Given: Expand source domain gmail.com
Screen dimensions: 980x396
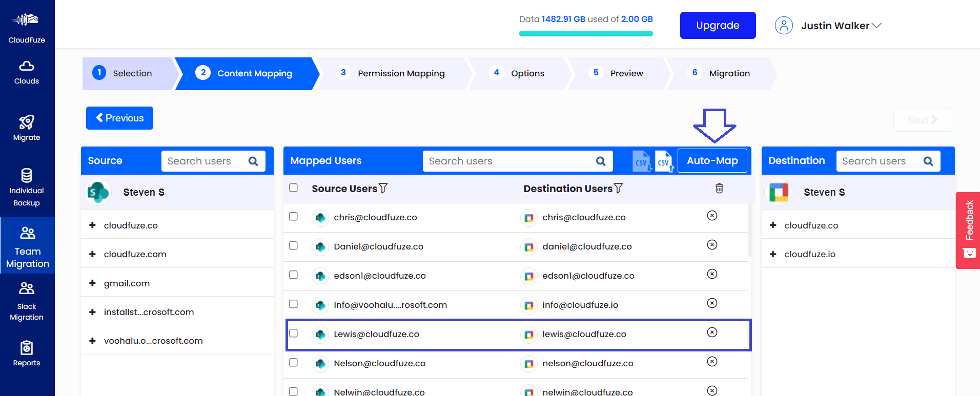Looking at the screenshot, I should (92, 283).
